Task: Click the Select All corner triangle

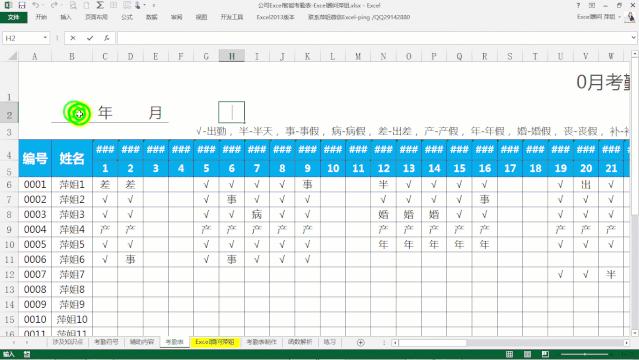Action: 12,56
